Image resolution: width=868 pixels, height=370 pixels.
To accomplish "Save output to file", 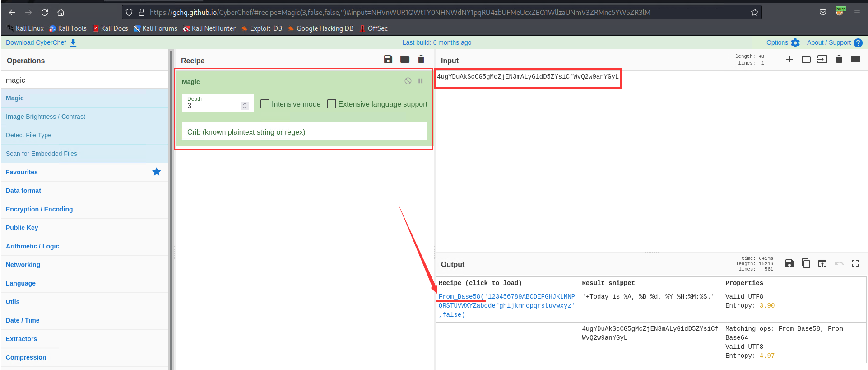I will [789, 263].
